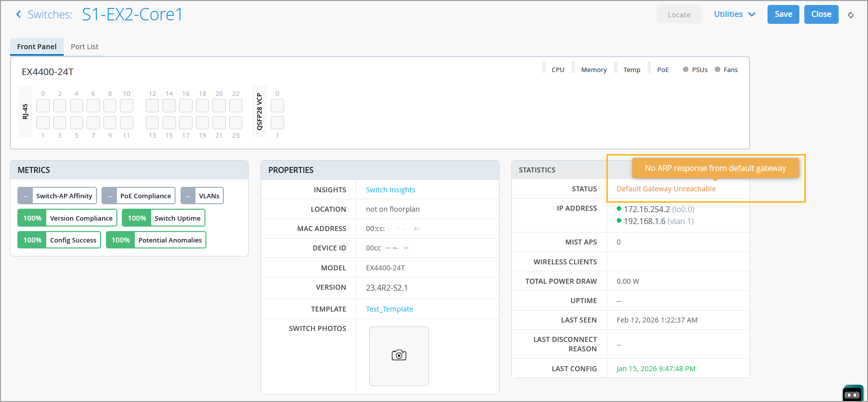The height and width of the screenshot is (402, 868).
Task: Select QSFP28 VCP port 1
Action: 277,122
